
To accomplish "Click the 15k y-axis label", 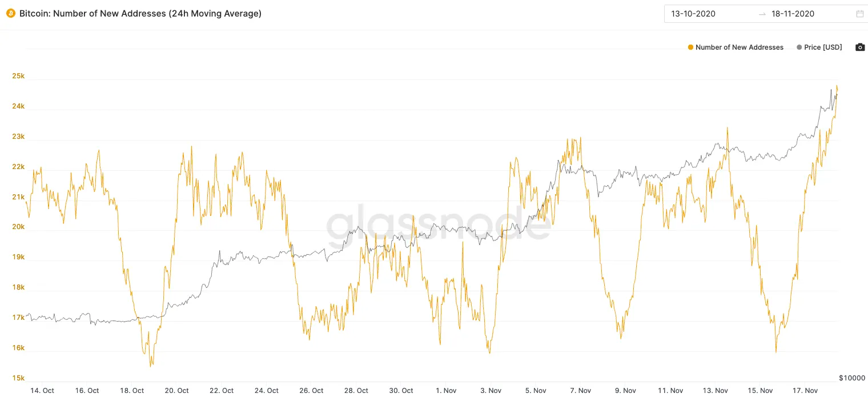I will (18, 378).
